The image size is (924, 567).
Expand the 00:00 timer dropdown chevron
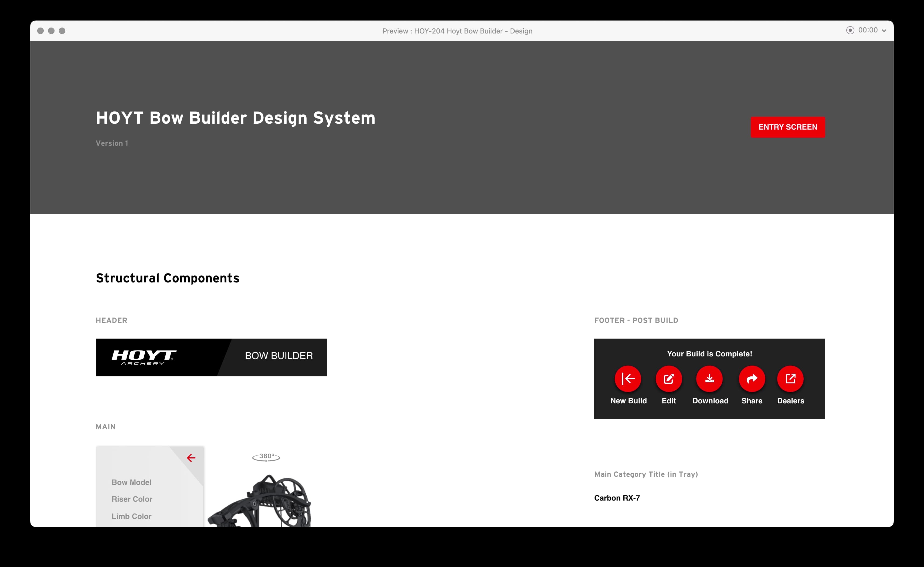884,31
